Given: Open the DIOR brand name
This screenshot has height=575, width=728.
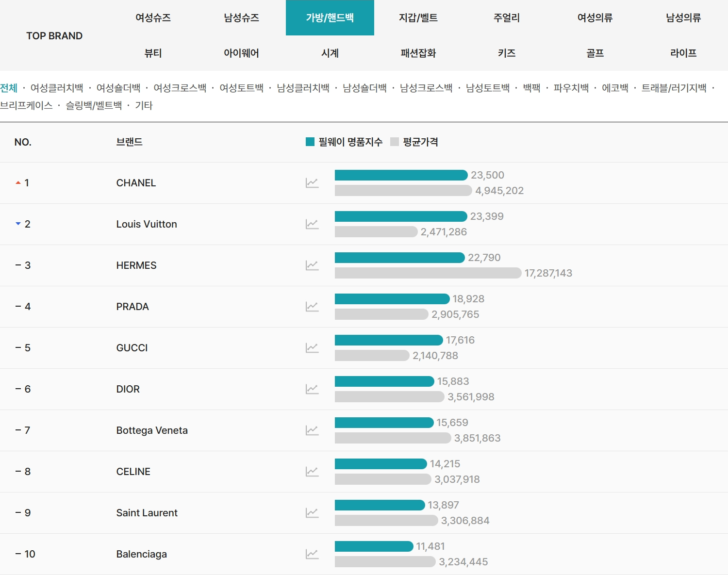Looking at the screenshot, I should (x=128, y=389).
